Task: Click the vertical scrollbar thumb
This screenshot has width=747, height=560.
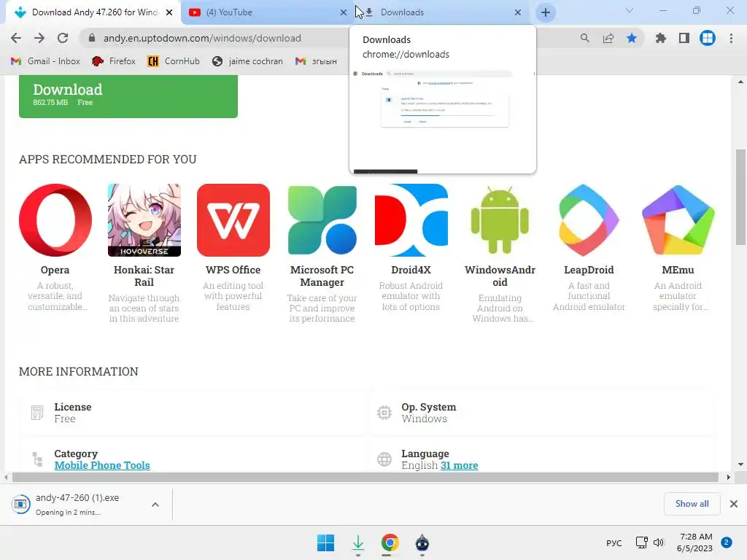Action: [740, 197]
